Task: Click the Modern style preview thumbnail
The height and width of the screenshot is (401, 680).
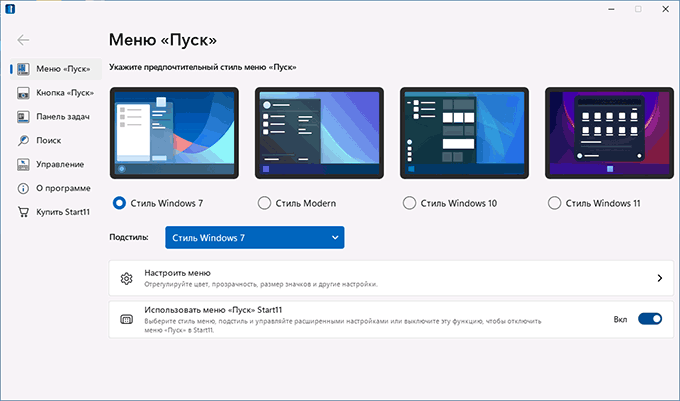Action: (x=319, y=133)
